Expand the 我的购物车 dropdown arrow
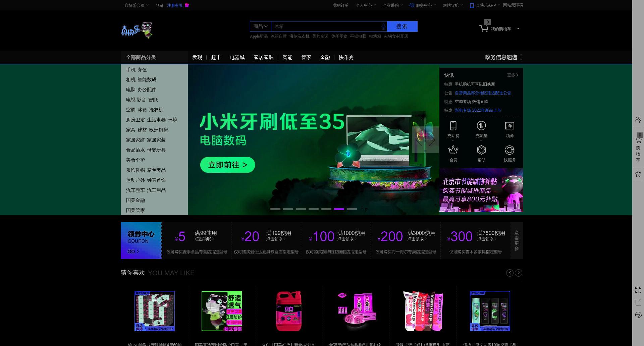The image size is (644, 346). click(x=518, y=28)
